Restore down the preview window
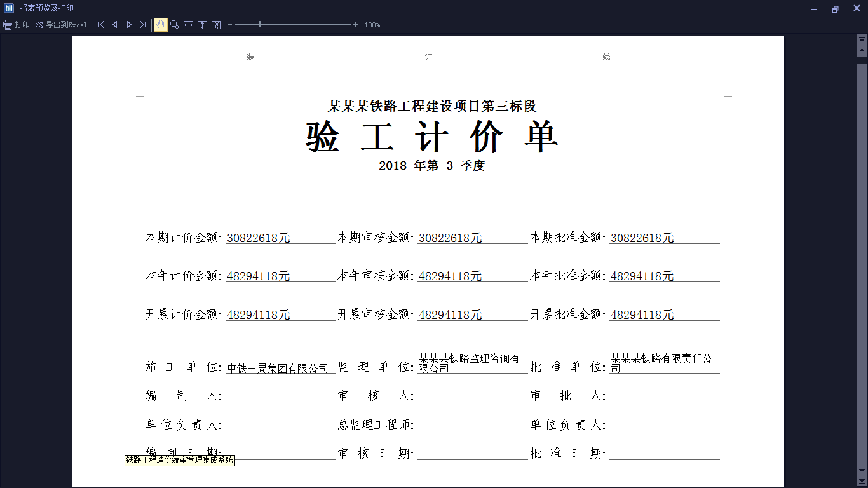 pyautogui.click(x=835, y=9)
